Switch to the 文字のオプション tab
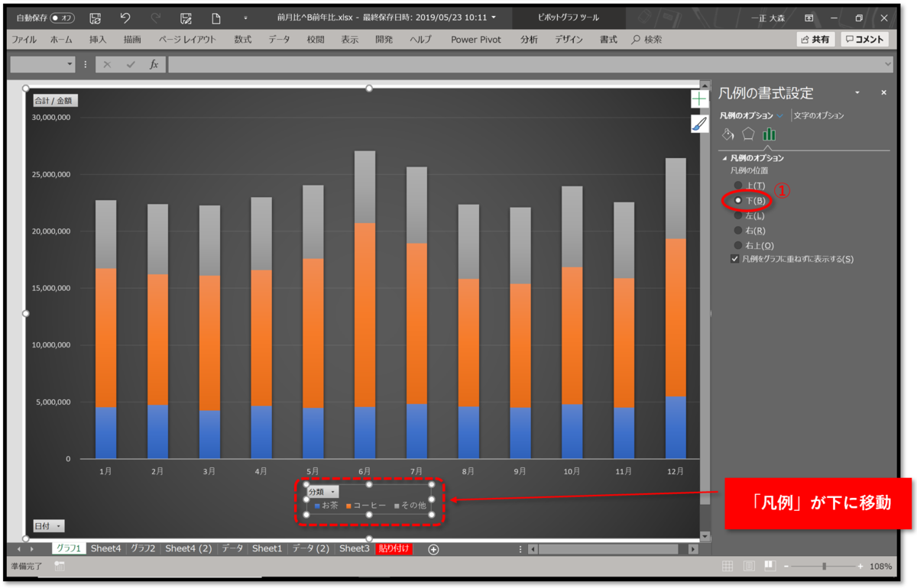This screenshot has height=588, width=917. coord(819,116)
